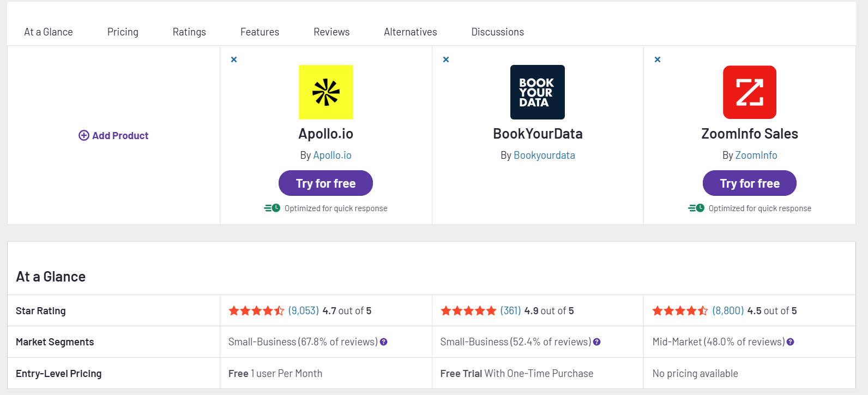Click ZoomInfo Sales star rating stars
Viewport: 868px width, 395px height.
point(680,310)
